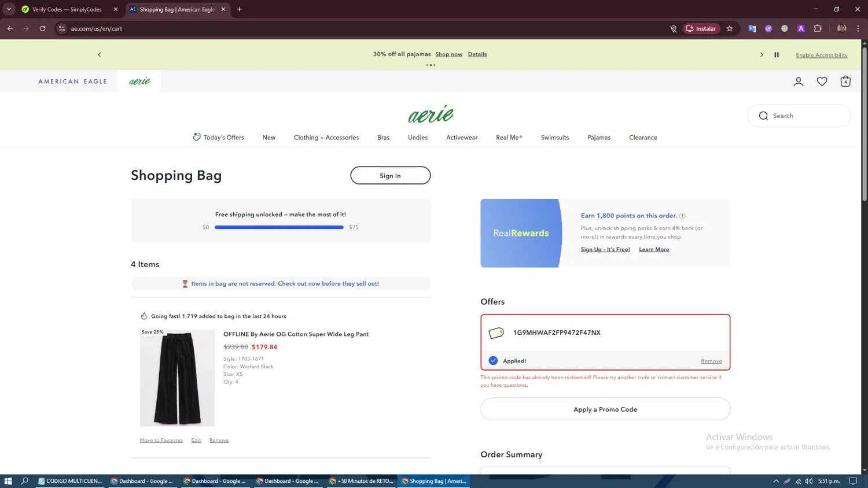Open the Bras menu
This screenshot has width=868, height=488.
click(x=383, y=138)
